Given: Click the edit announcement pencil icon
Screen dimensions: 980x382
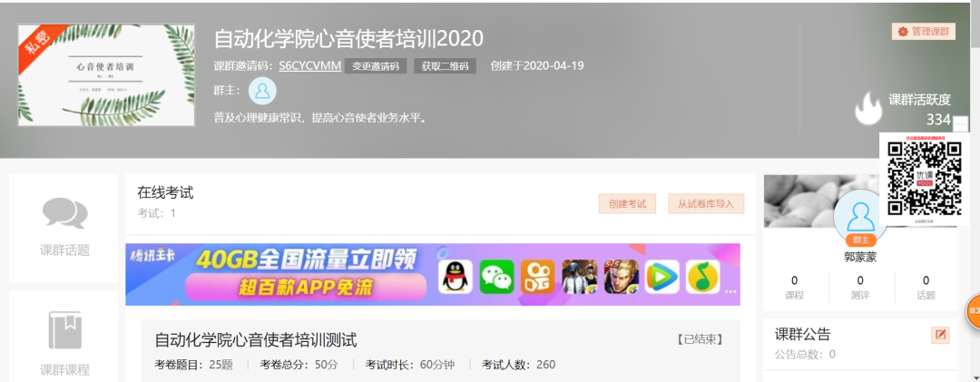Looking at the screenshot, I should (x=941, y=336).
